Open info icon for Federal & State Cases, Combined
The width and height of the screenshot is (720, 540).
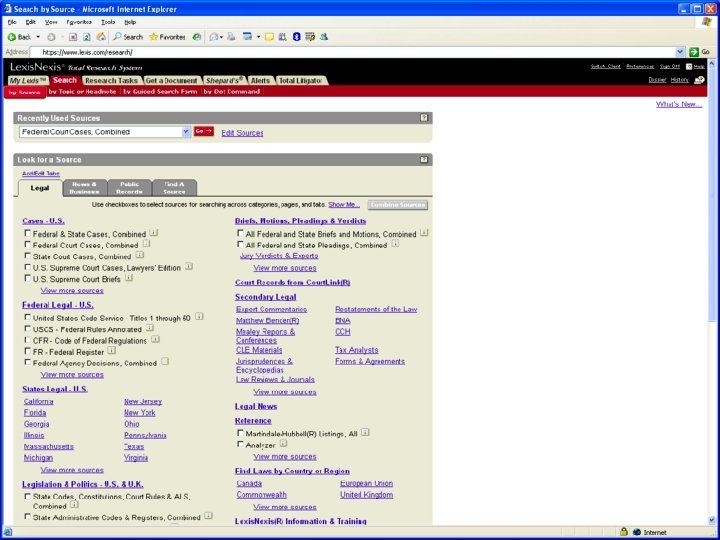click(154, 233)
